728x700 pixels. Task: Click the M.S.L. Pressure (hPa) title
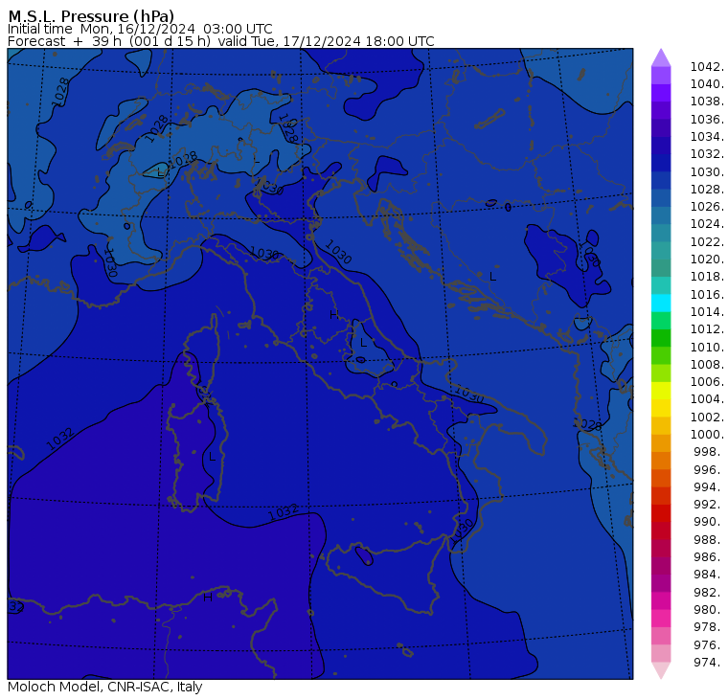point(91,16)
